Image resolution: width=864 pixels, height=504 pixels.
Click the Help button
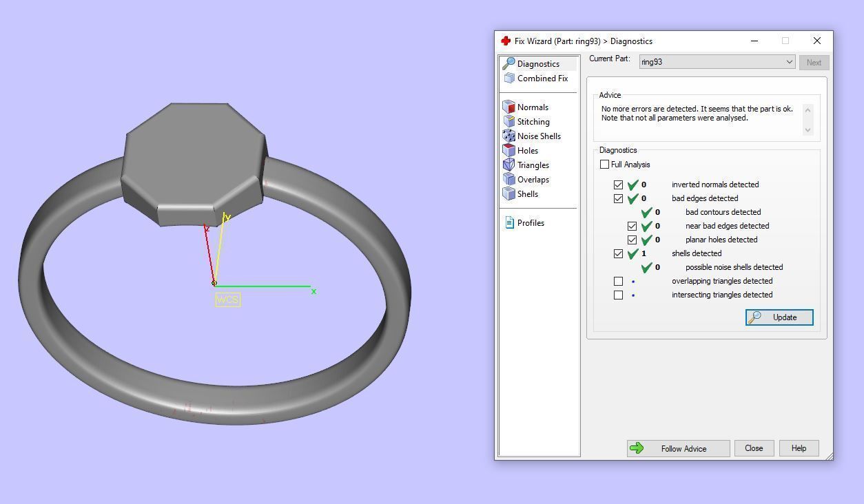[x=799, y=448]
